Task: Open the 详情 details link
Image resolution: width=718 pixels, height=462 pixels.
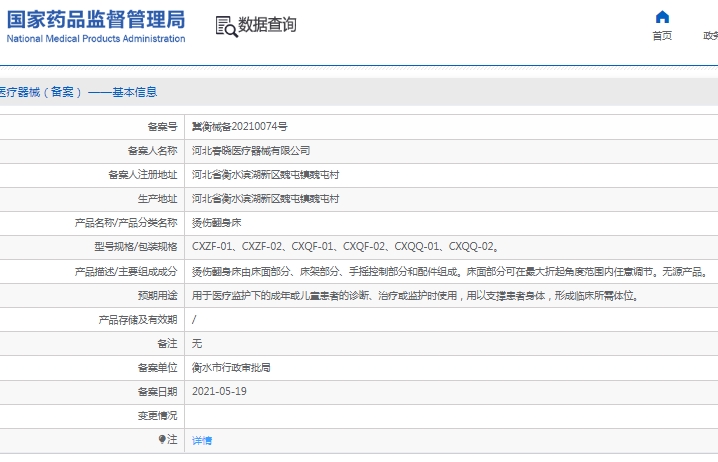Action: click(x=202, y=440)
